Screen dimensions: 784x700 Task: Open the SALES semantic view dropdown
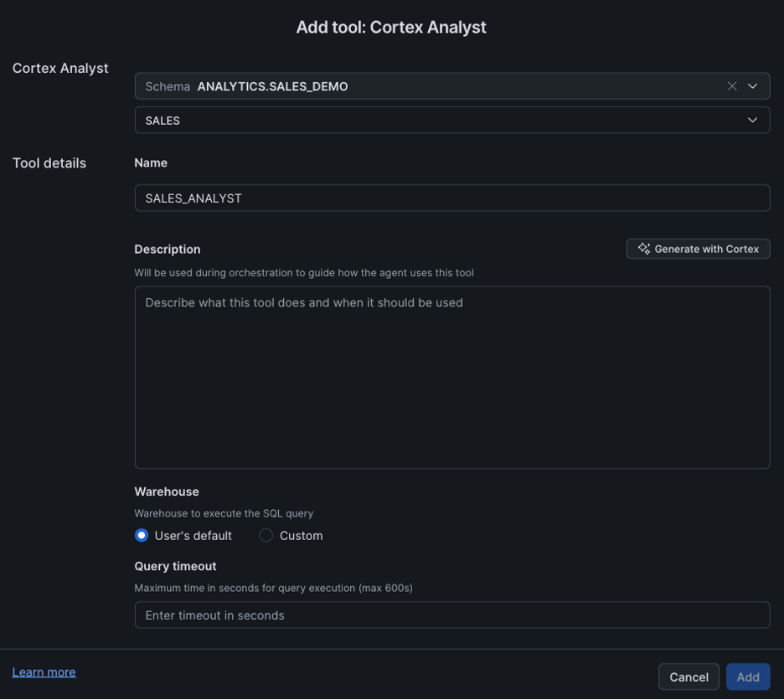(x=452, y=120)
